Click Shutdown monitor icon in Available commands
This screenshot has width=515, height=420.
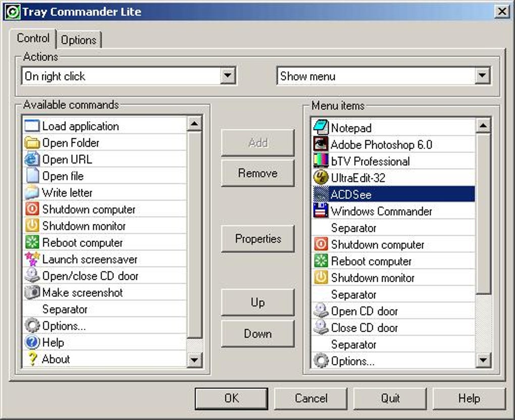click(32, 226)
